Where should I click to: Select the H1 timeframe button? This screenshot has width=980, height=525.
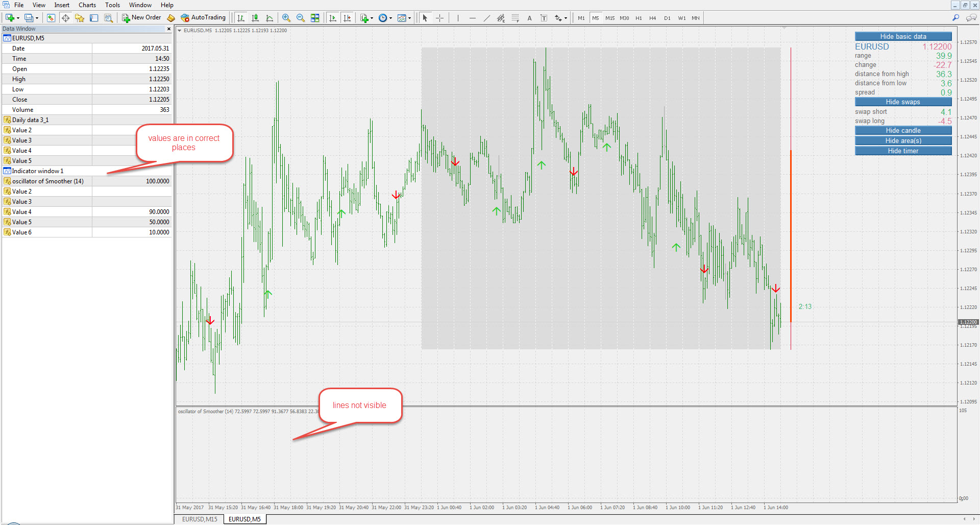[639, 18]
